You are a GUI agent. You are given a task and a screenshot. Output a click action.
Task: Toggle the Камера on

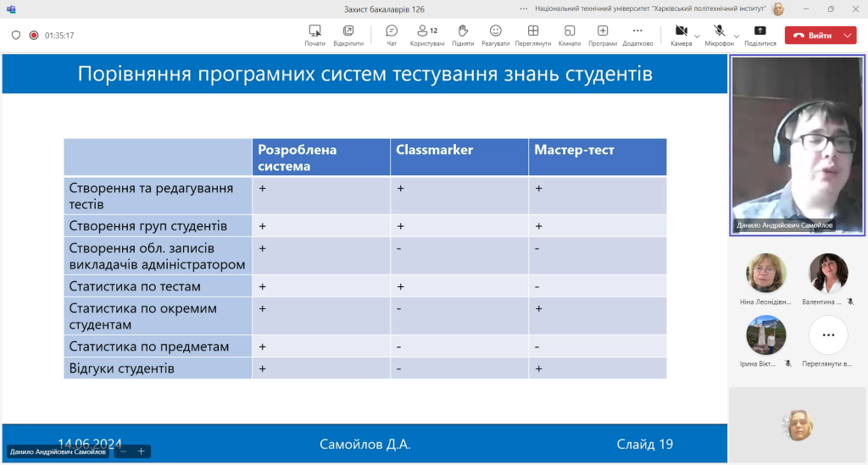pyautogui.click(x=681, y=31)
